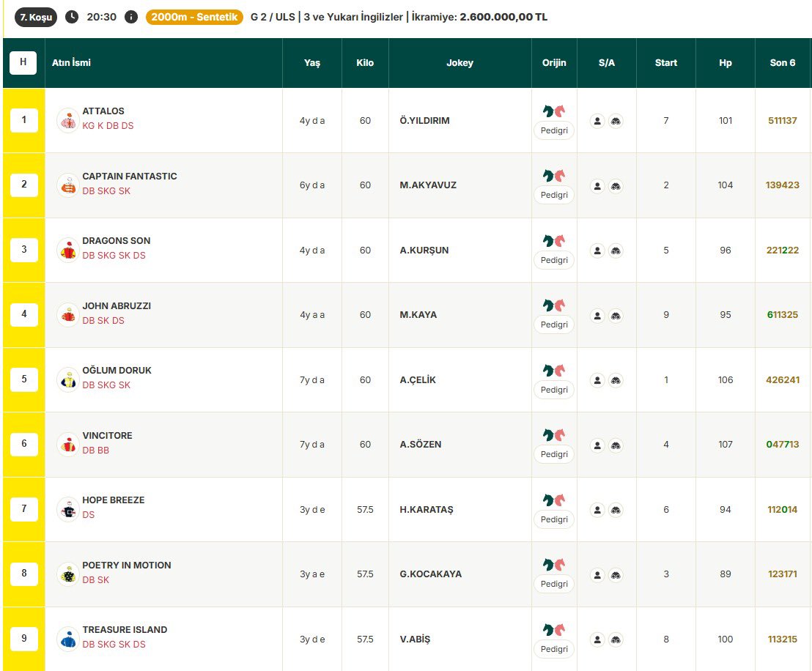Image resolution: width=812 pixels, height=671 pixels.
Task: Open the race info icon next to 20:30
Action: click(x=131, y=17)
